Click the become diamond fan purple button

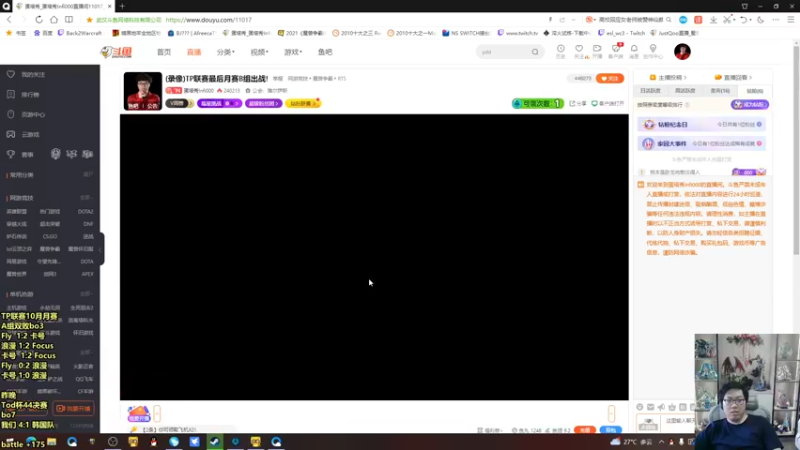(750, 105)
